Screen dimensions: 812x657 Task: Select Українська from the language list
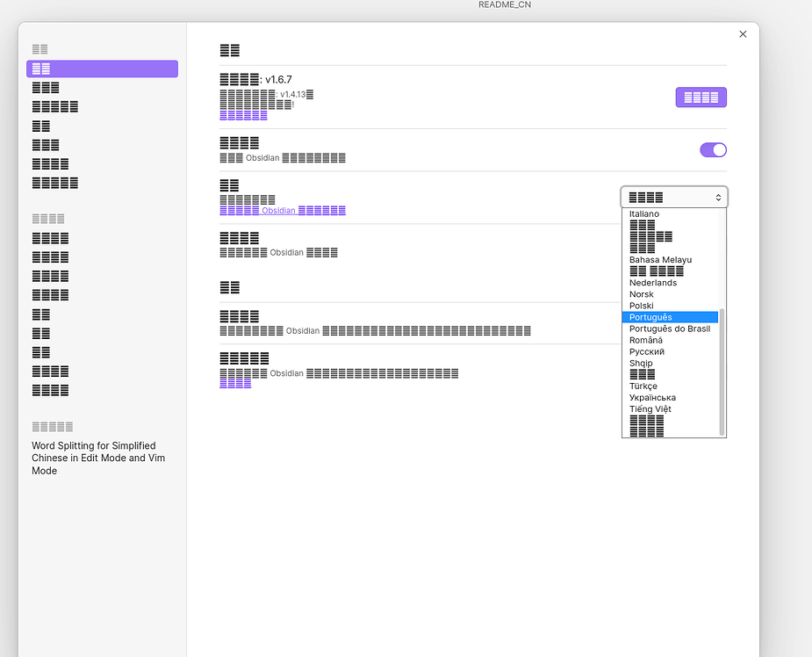(652, 398)
